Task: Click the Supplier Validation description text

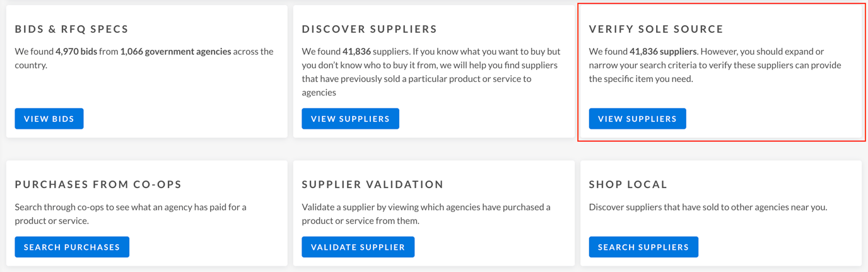Action: pos(426,214)
